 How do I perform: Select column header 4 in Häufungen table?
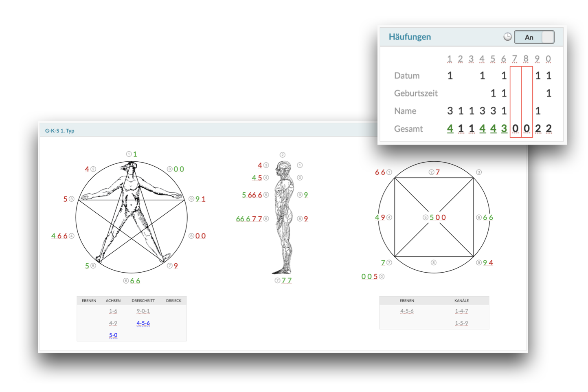[482, 59]
